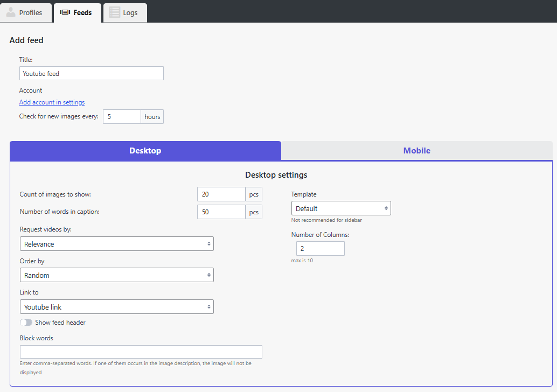Click the Profiles person icon
This screenshot has height=392, width=557.
tap(11, 12)
